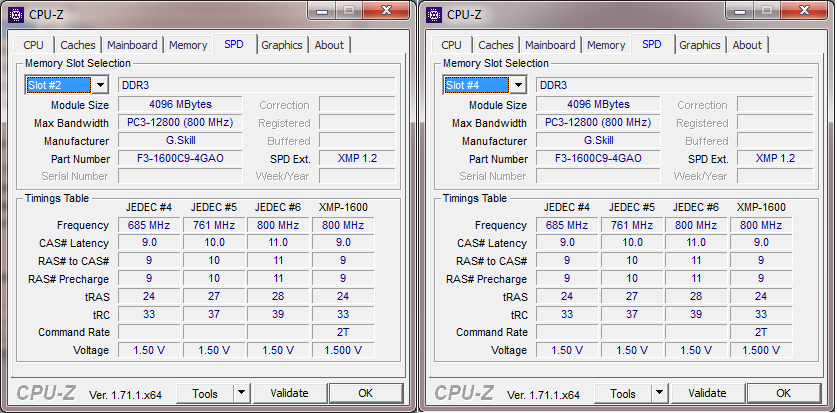
Task: Show About tab in the left window
Action: coord(329,45)
